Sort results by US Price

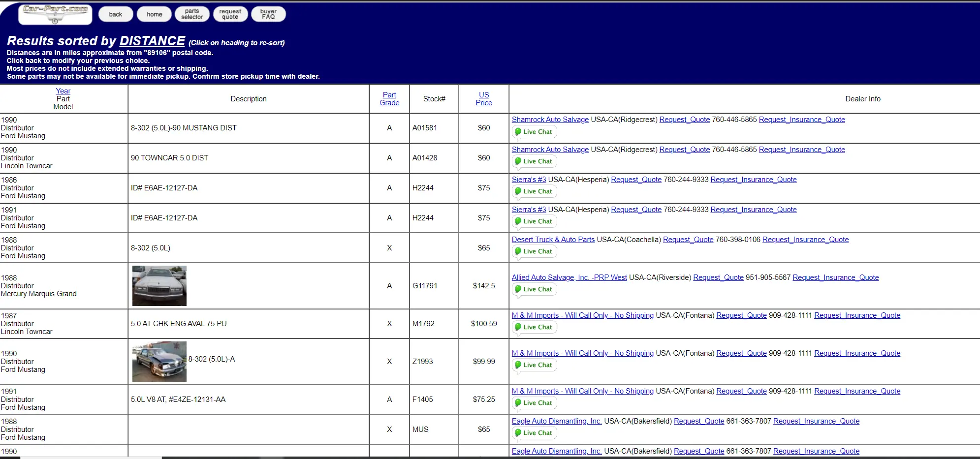(x=484, y=99)
